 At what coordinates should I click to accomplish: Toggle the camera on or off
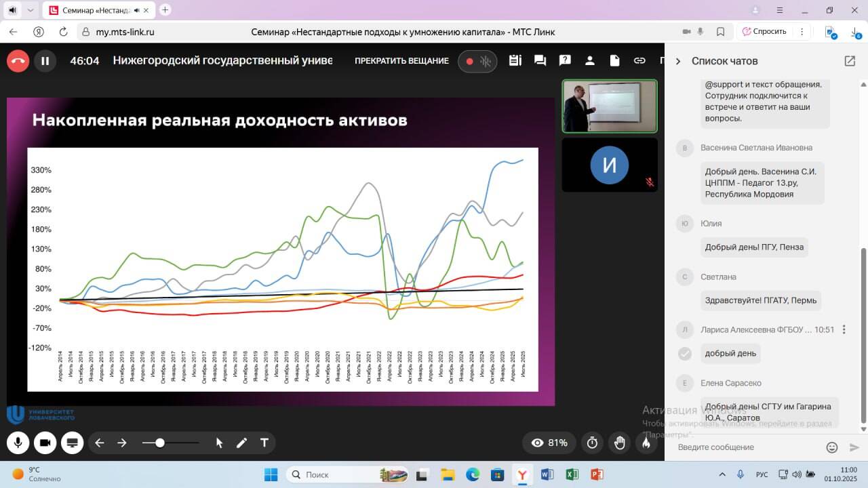tap(45, 443)
